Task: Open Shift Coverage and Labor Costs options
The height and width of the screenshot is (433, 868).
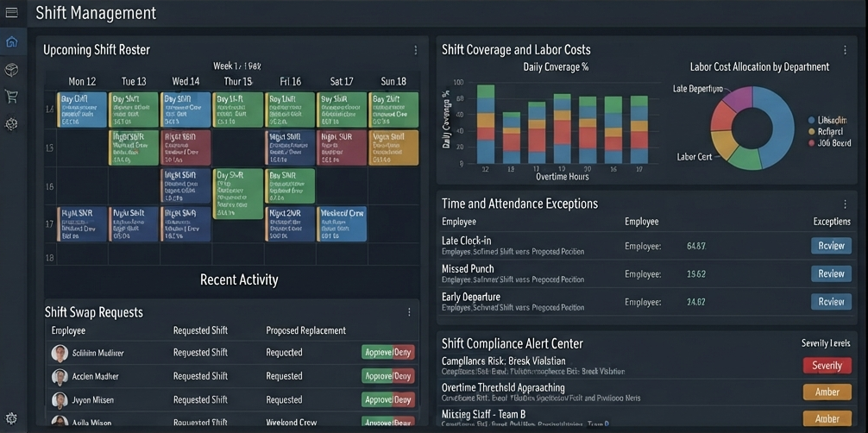Action: click(845, 50)
